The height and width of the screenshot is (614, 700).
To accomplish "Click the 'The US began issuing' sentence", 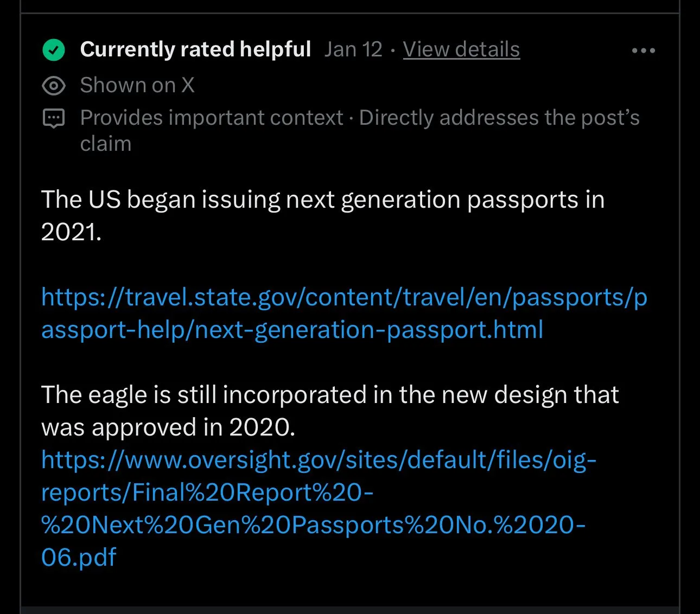I will [322, 200].
